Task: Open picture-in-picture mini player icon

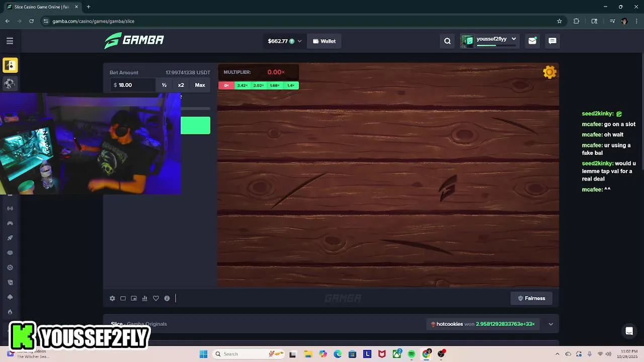Action: [134, 298]
